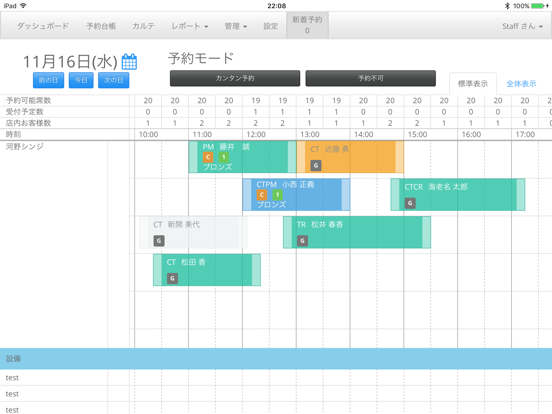Click green 1 badge on 小西 正義 booking
Screen dimensions: 552x414
click(277, 195)
